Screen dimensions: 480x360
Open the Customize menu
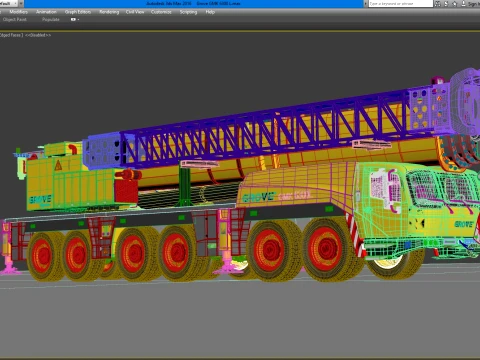click(x=161, y=12)
